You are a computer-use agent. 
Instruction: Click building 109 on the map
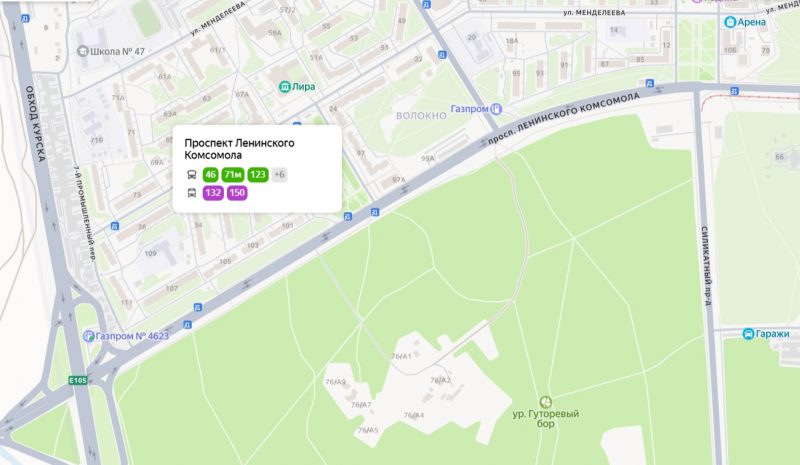click(x=151, y=253)
